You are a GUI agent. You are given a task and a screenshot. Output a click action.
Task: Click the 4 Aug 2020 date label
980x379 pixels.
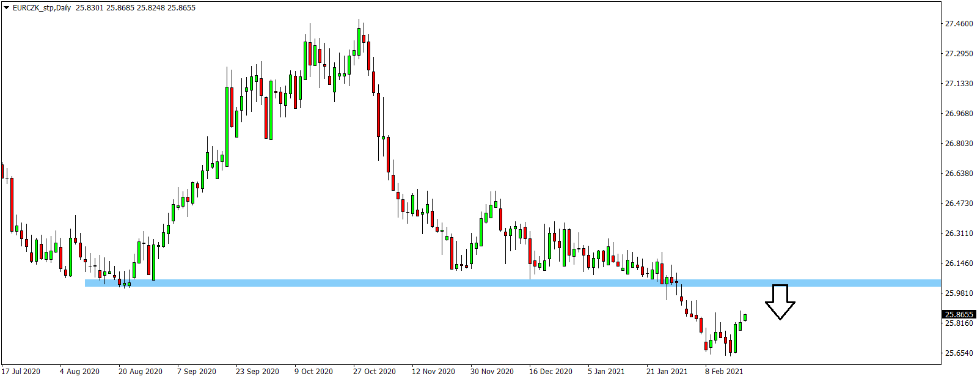click(79, 372)
